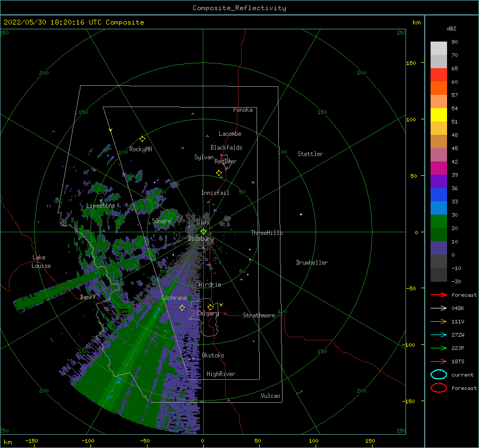Click the ThreeHills map label
This screenshot has width=479, height=448.
[x=267, y=233]
